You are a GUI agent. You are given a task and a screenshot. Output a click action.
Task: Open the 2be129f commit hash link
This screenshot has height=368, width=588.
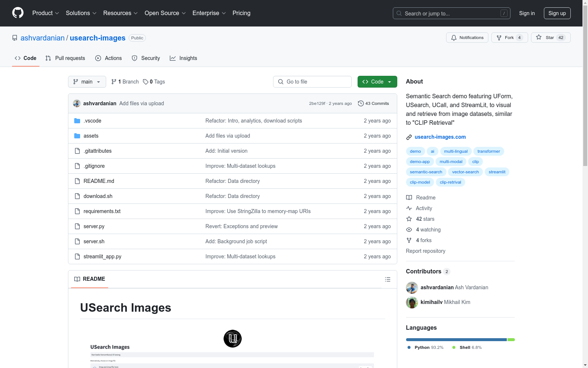coord(317,103)
